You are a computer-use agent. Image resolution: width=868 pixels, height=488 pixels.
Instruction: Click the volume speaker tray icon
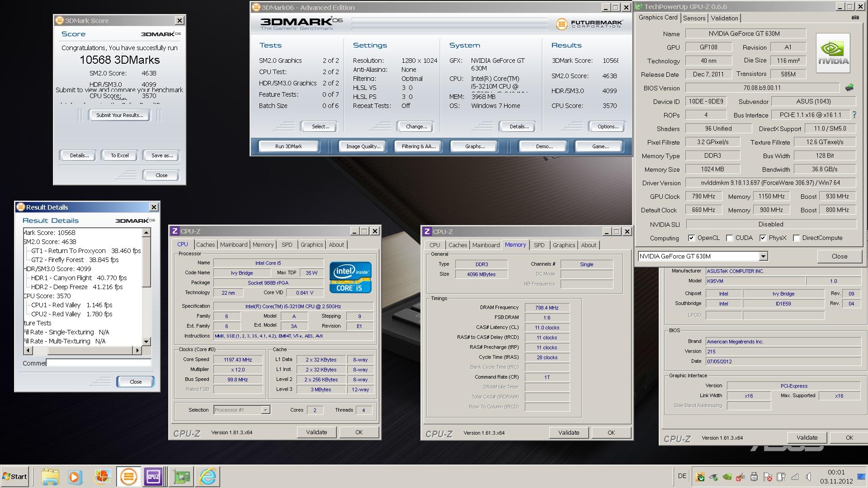(x=808, y=477)
